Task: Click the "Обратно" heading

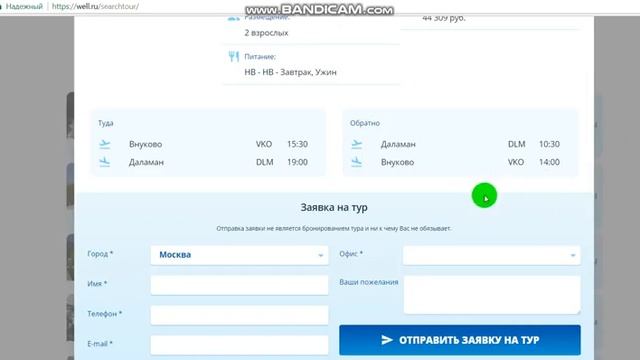Action: (364, 123)
